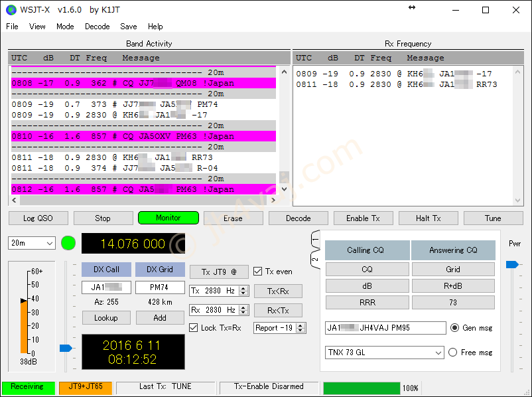The height and width of the screenshot is (397, 532).
Task: Click the Tx JT9 @ mode button
Action: (219, 272)
